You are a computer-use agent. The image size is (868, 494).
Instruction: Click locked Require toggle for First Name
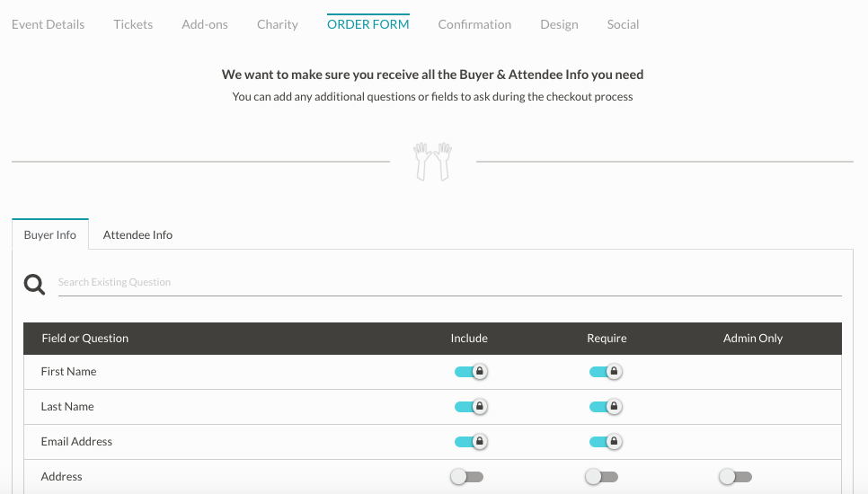click(606, 372)
